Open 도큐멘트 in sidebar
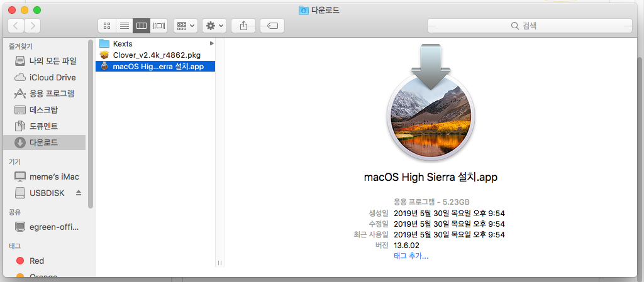Image resolution: width=644 pixels, height=282 pixels. click(45, 126)
